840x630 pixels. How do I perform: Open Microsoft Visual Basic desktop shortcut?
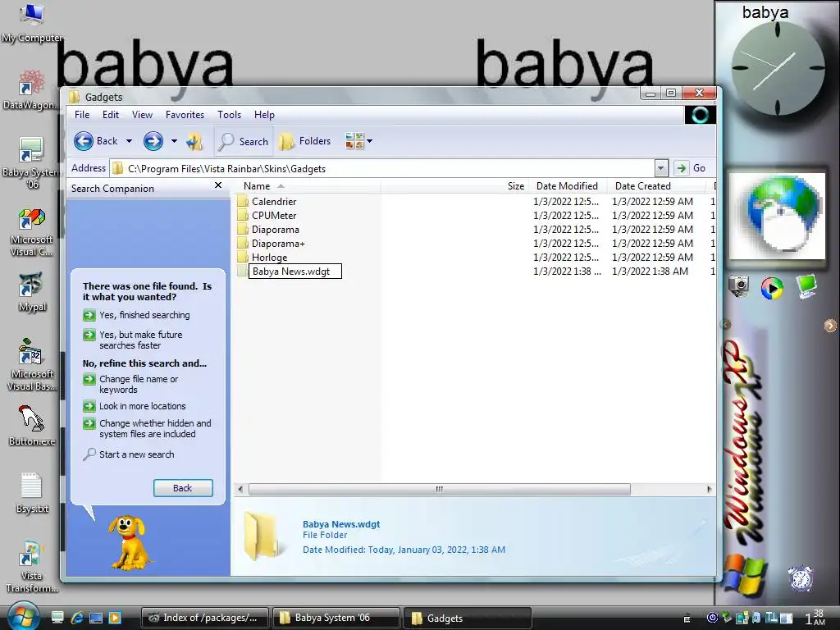[32, 365]
